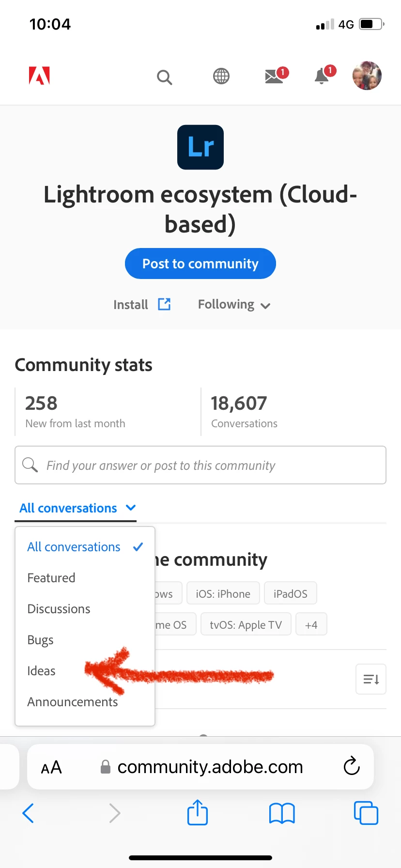Open the globe language selector
The height and width of the screenshot is (868, 401).
point(221,76)
